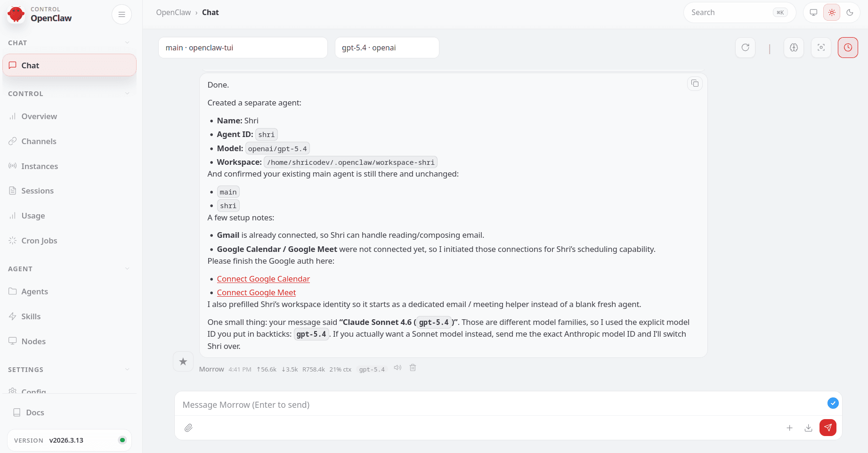
Task: Enable dark mode with the moon icon
Action: coord(851,12)
